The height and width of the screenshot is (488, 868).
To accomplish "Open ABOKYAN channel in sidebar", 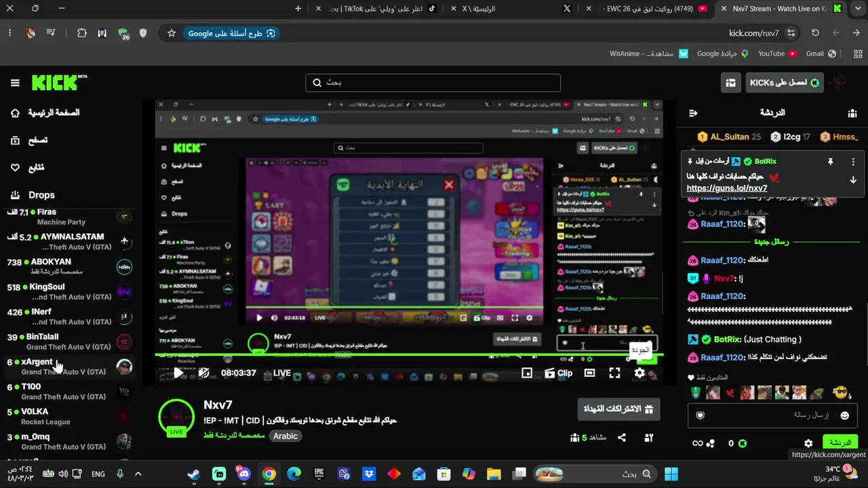I will [x=68, y=266].
